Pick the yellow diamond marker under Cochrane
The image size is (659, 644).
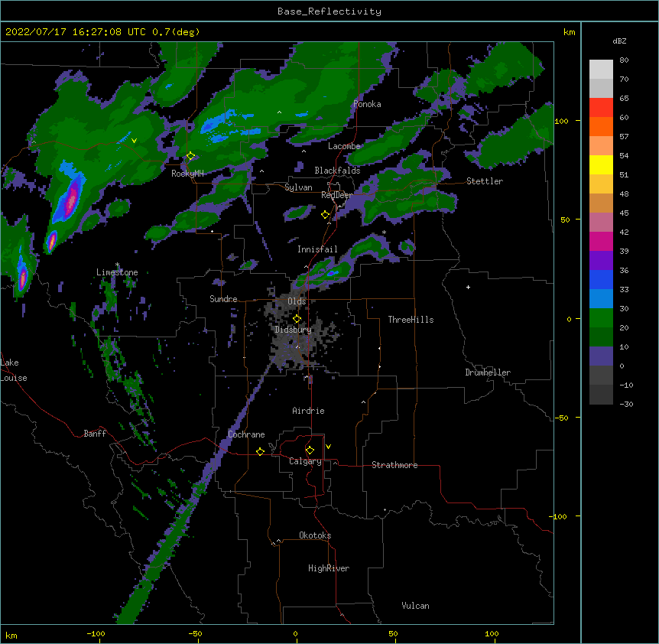coord(260,451)
